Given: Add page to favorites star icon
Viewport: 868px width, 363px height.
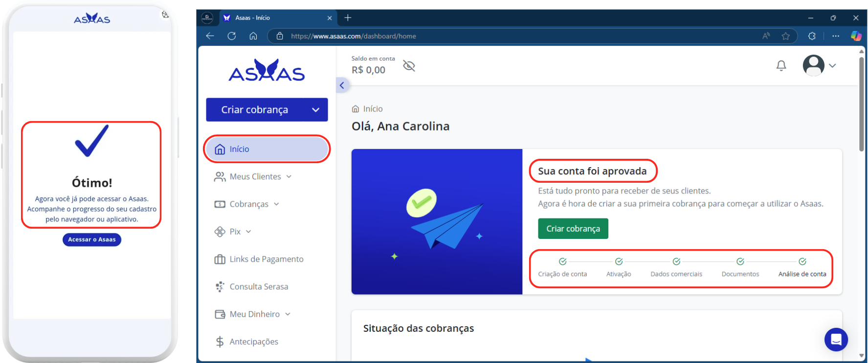Looking at the screenshot, I should [x=785, y=36].
